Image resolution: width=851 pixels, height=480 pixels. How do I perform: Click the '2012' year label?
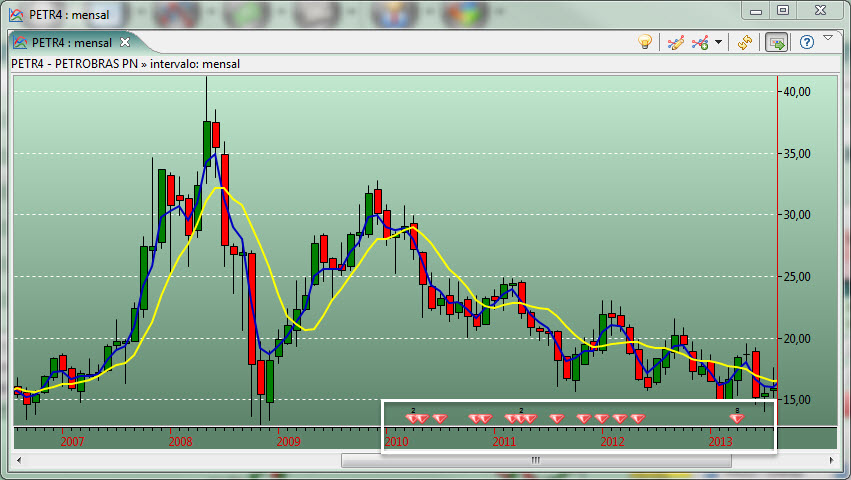tap(612, 441)
